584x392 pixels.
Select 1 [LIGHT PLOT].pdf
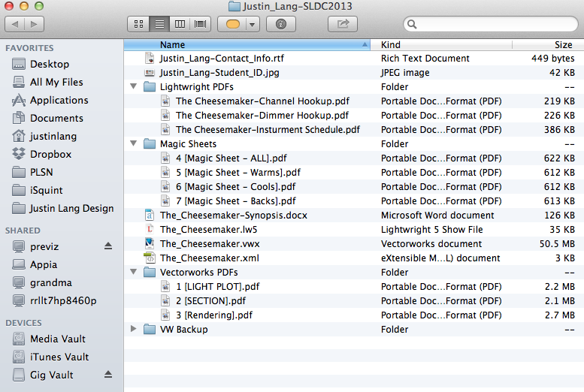point(217,287)
